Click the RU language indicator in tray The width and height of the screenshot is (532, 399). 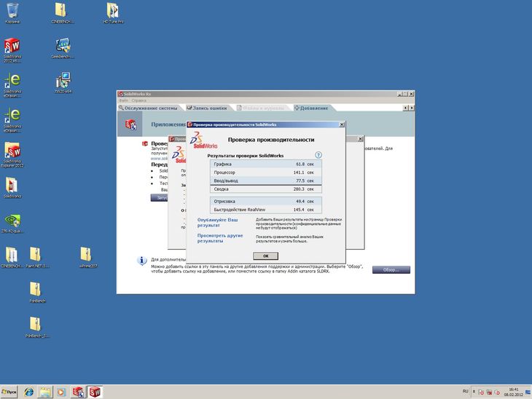point(465,392)
